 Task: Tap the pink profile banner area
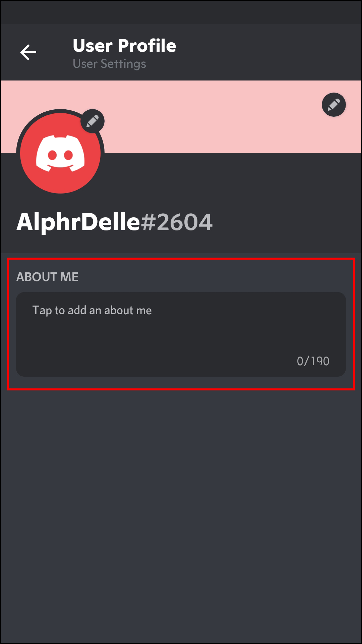coord(215,117)
